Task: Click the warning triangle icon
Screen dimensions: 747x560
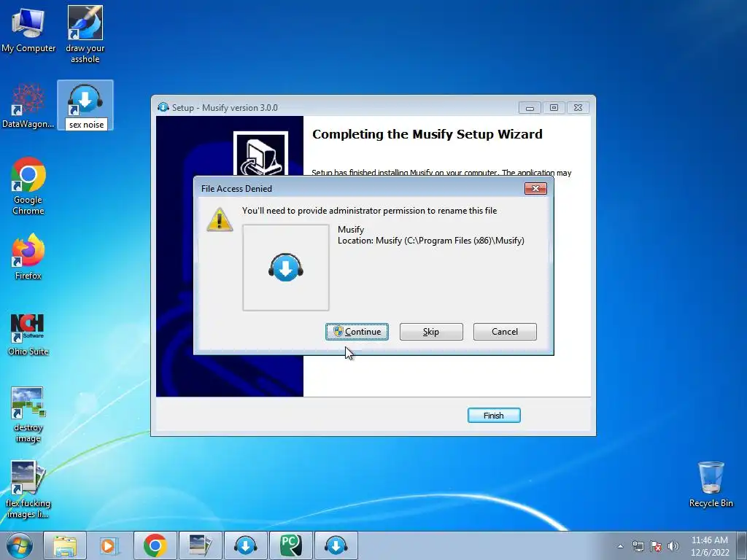Action: [220, 220]
